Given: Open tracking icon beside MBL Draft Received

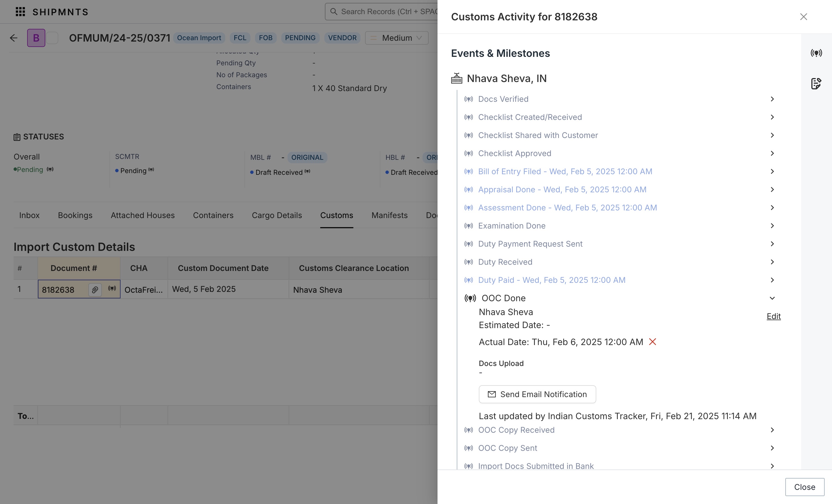Looking at the screenshot, I should click(x=307, y=171).
